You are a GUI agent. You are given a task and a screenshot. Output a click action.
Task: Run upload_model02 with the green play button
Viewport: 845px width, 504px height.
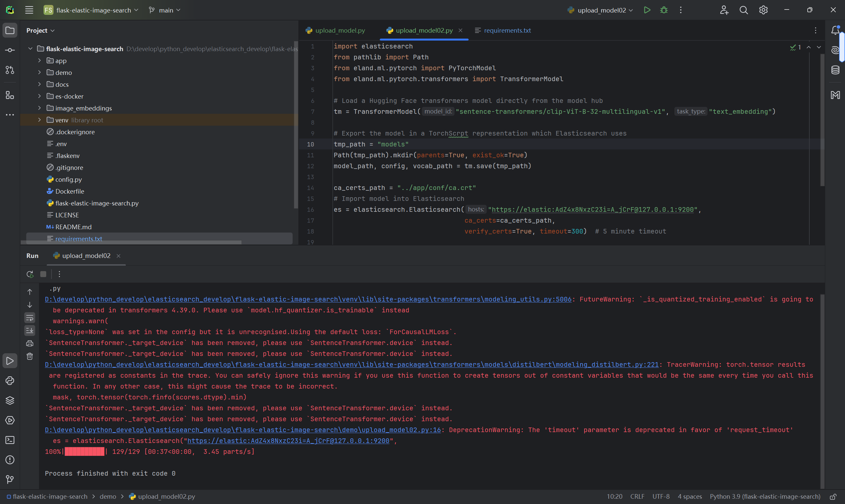point(647,10)
